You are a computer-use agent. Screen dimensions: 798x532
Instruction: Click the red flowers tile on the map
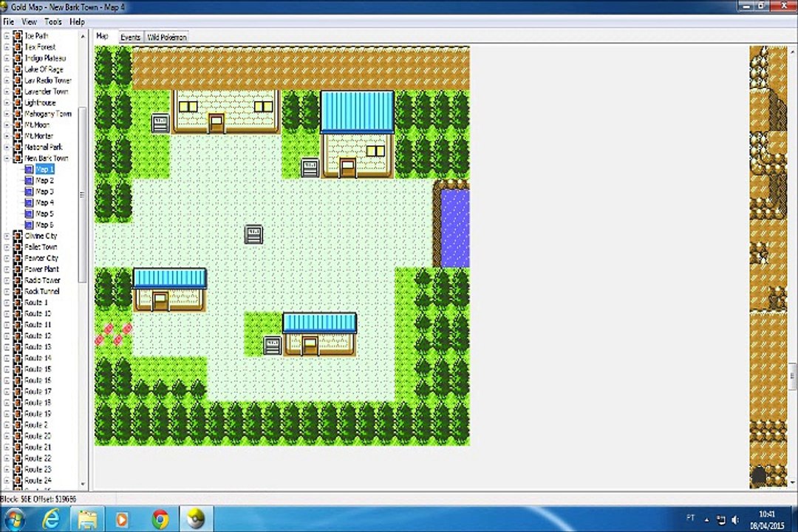pyautogui.click(x=114, y=335)
